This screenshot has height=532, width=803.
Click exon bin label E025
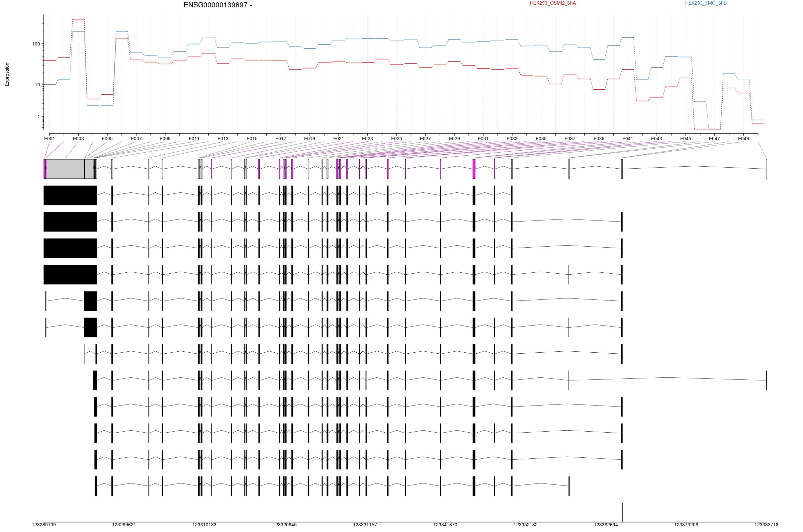396,139
